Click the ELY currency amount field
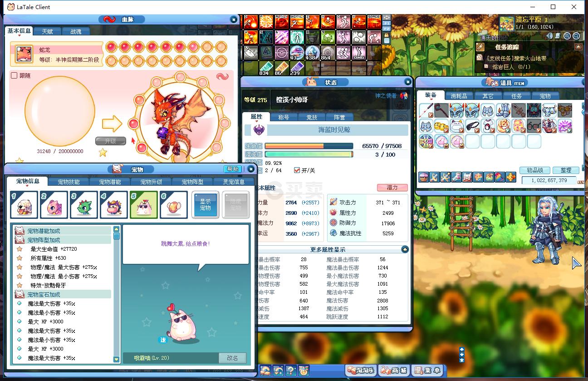Viewport: 588px width, 381px height. click(549, 180)
